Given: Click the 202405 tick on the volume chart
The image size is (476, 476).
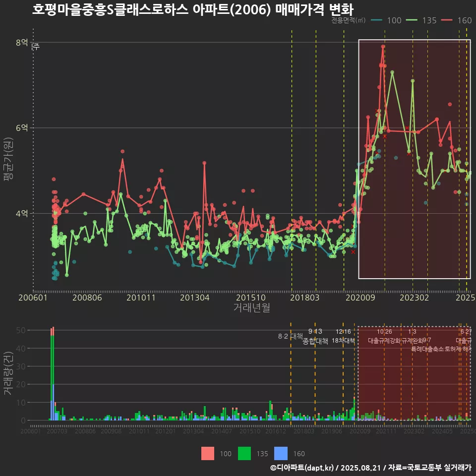Looking at the screenshot, I should pyautogui.click(x=442, y=431).
